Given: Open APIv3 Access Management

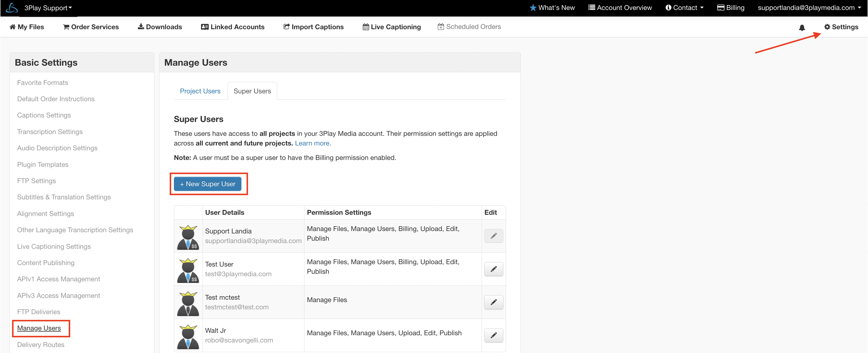Looking at the screenshot, I should 59,295.
